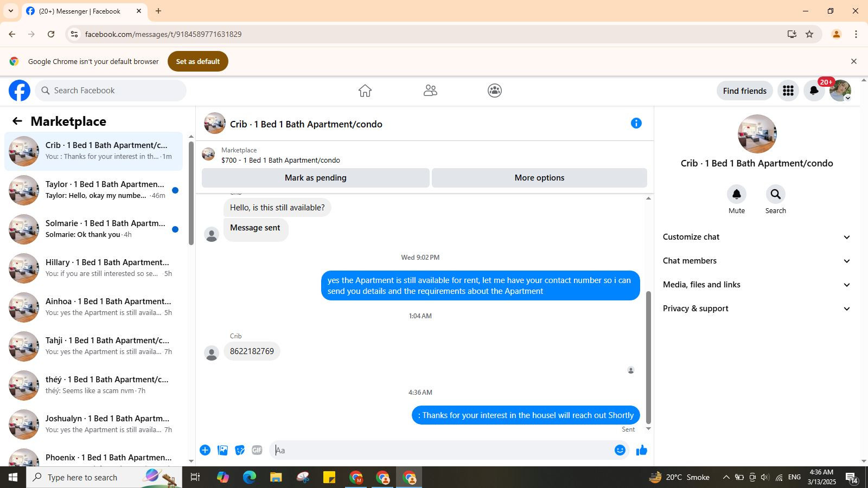This screenshot has height=488, width=868.
Task: Open Windows Start menu
Action: pyautogui.click(x=13, y=477)
